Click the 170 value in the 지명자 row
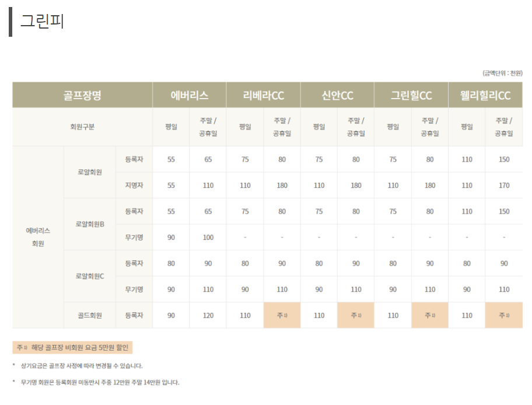This screenshot has height=405, width=532. [504, 186]
